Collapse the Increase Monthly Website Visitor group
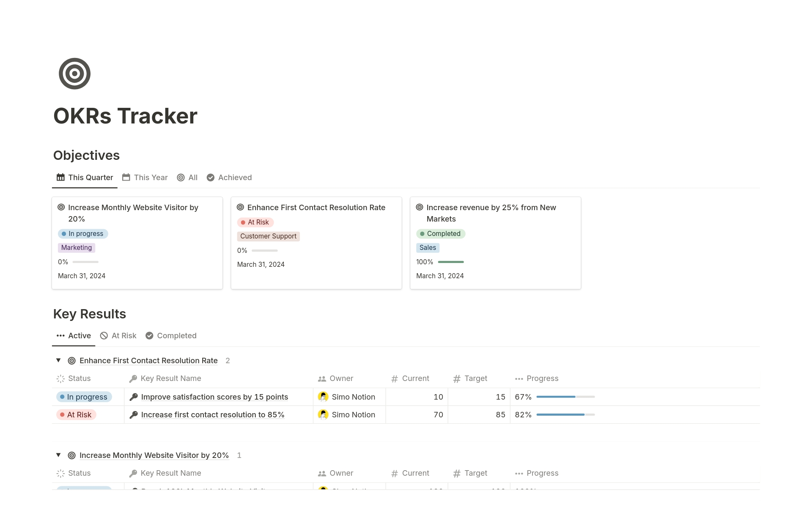 (58, 455)
